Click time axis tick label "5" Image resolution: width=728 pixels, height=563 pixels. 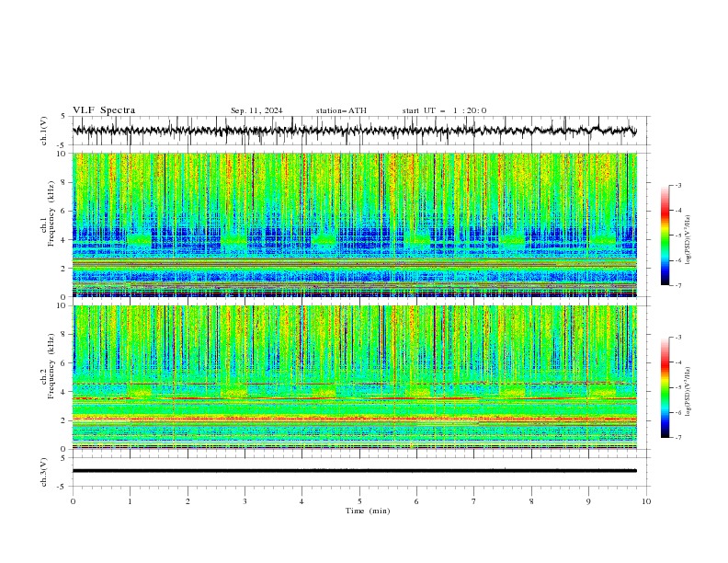tap(359, 501)
